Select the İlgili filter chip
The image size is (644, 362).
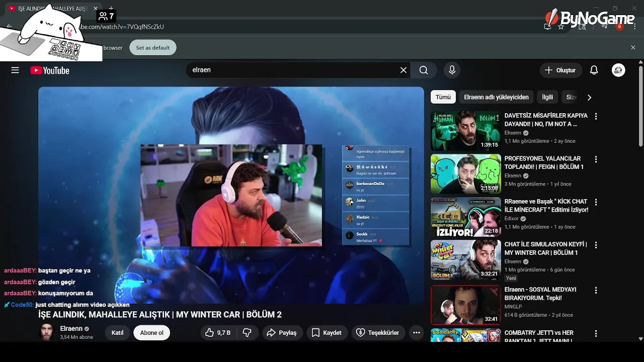click(x=547, y=97)
